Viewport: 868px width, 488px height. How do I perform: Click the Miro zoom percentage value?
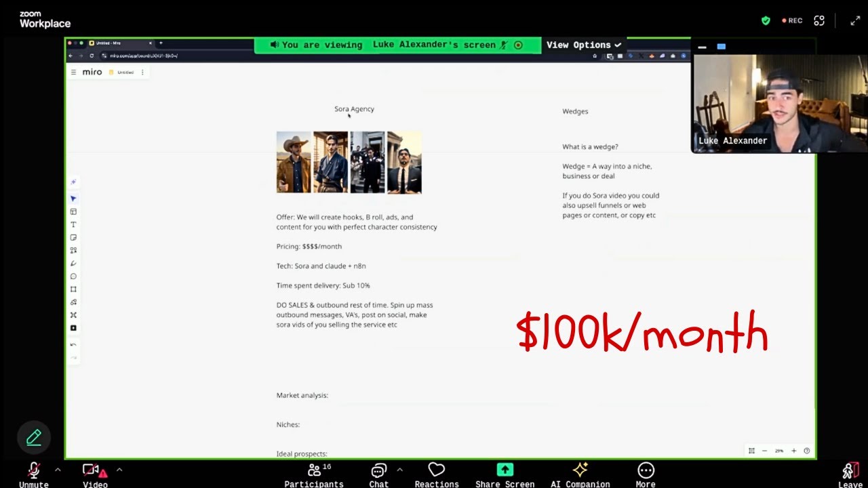[x=779, y=451]
